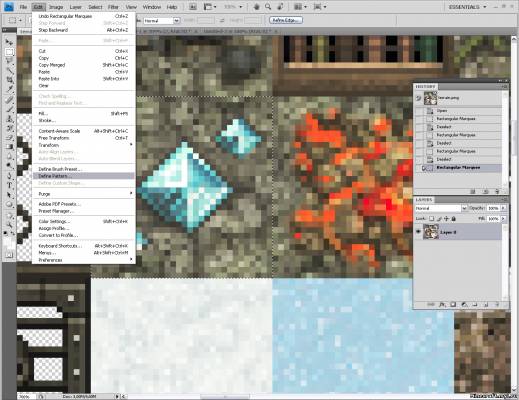
Task: Choose Copy Merged in Edit menu
Action: [84, 65]
